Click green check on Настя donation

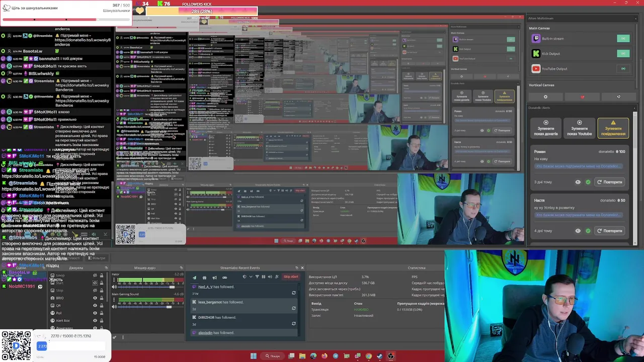pyautogui.click(x=588, y=231)
